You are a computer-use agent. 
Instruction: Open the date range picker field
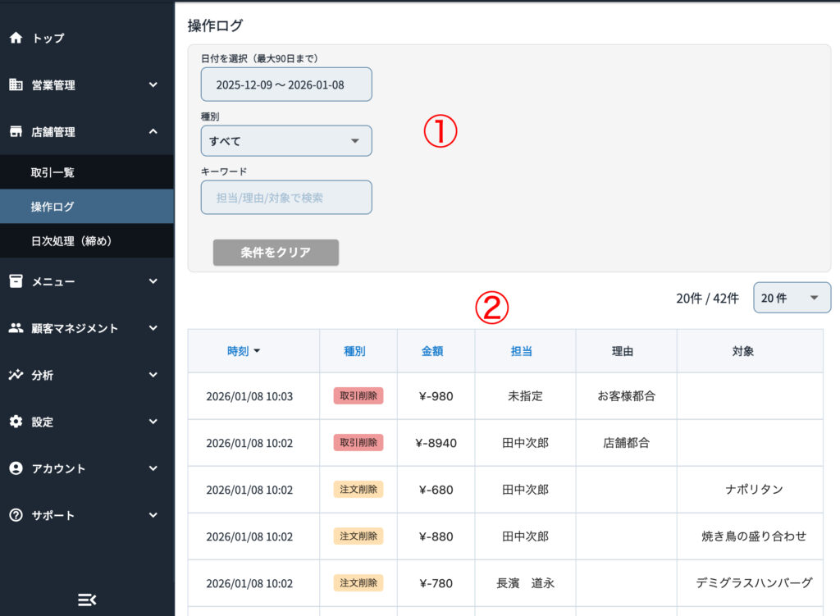pos(285,84)
